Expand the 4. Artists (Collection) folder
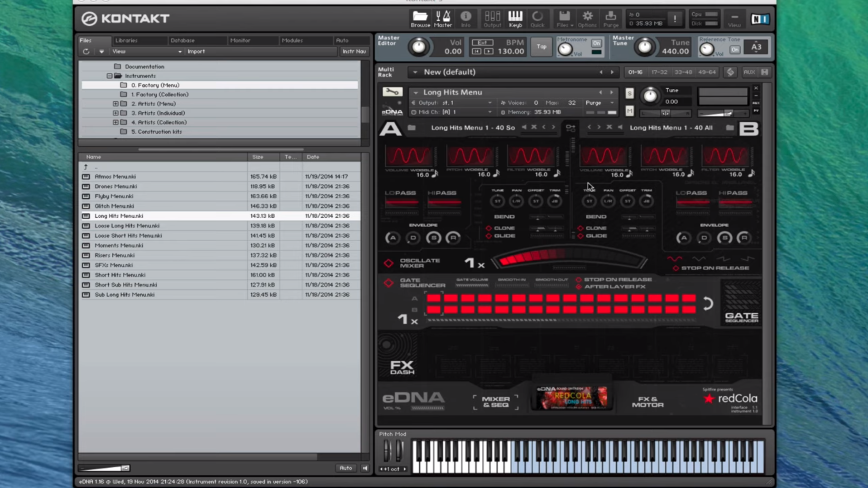 pyautogui.click(x=115, y=122)
